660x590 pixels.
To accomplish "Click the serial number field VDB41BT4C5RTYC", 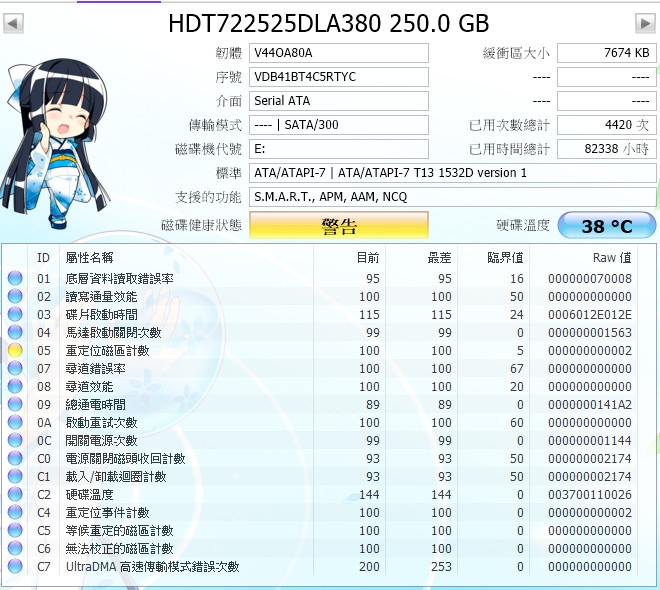I will [x=339, y=77].
